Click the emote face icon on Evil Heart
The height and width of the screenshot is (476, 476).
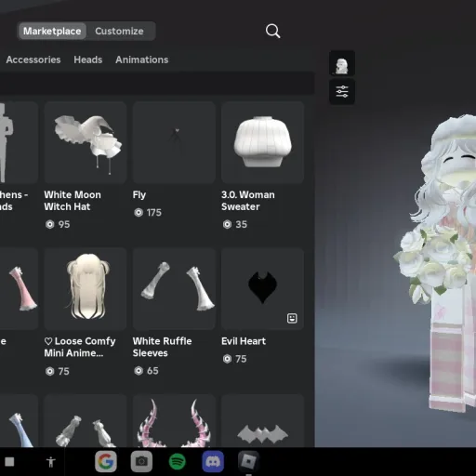(292, 318)
